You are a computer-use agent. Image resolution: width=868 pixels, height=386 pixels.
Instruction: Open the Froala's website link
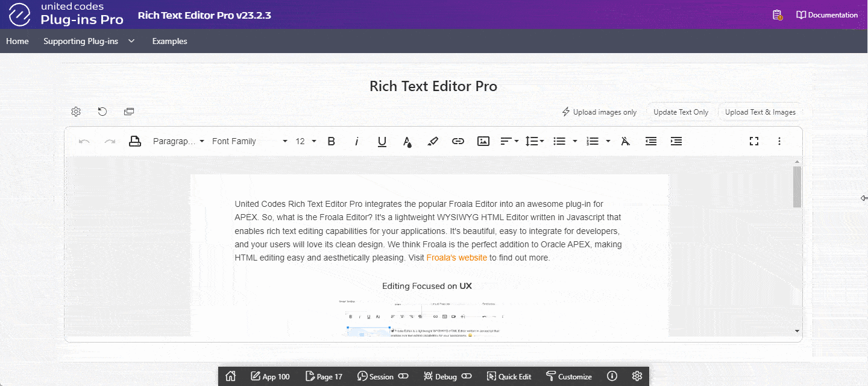point(456,258)
